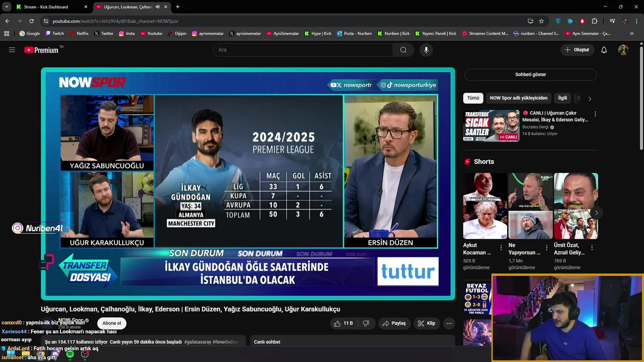Open Spotify from the taskbar
The image size is (644, 362).
[x=70, y=354]
